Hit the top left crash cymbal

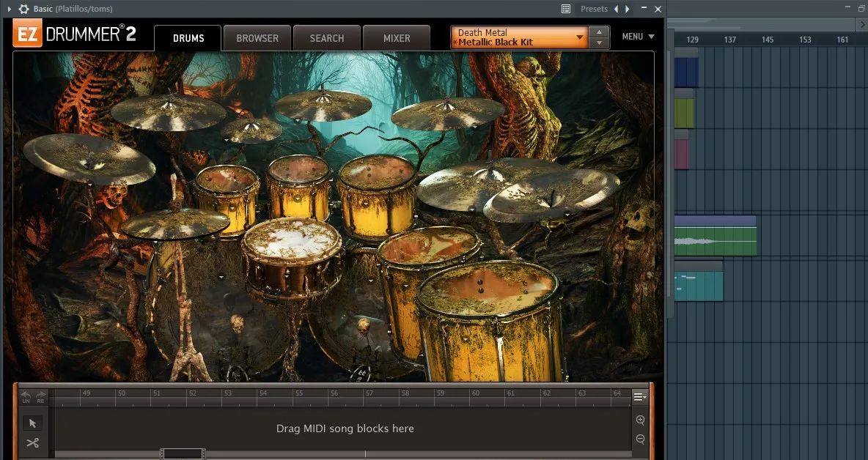pyautogui.click(x=169, y=111)
